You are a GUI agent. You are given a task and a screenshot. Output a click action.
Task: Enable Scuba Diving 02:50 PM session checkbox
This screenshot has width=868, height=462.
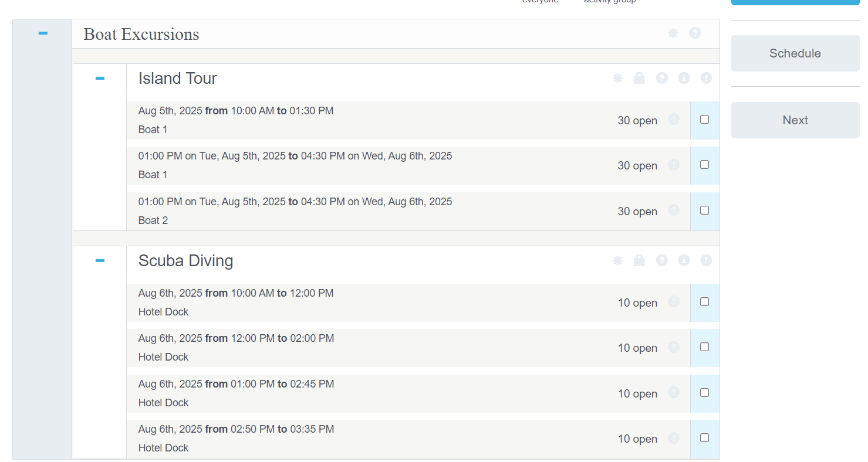point(704,438)
